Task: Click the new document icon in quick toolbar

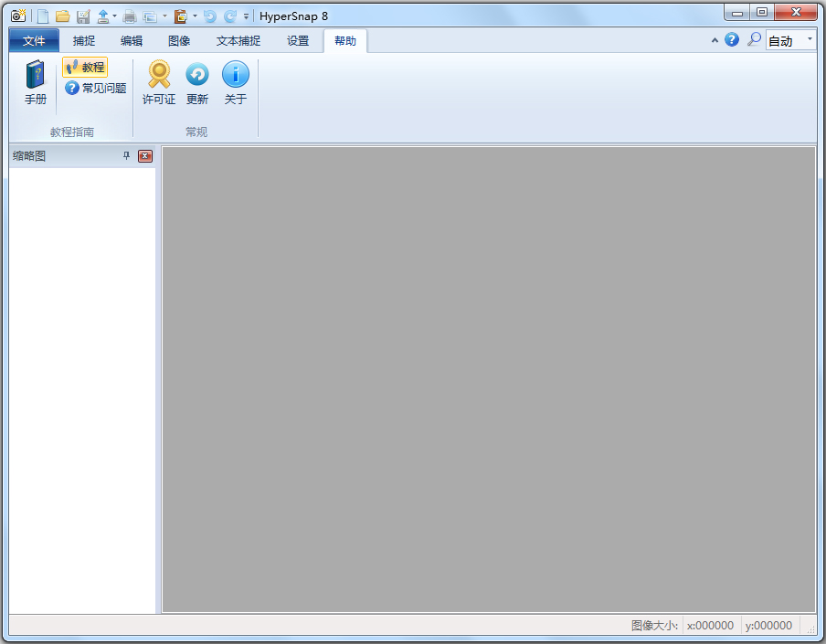Action: [43, 16]
